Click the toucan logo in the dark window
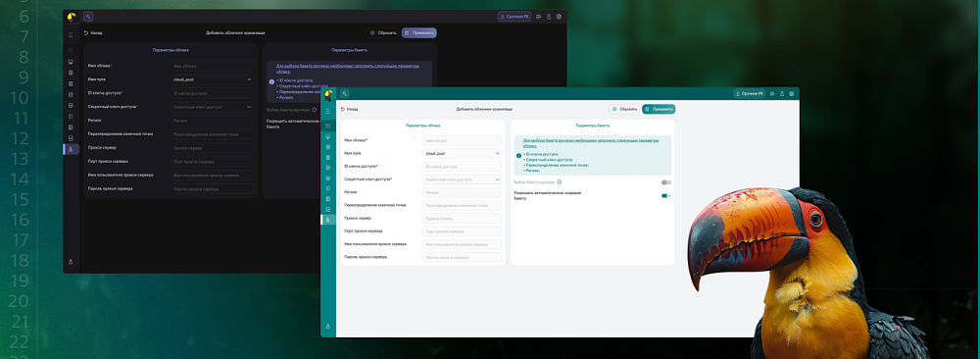The image size is (980, 359). point(72,17)
